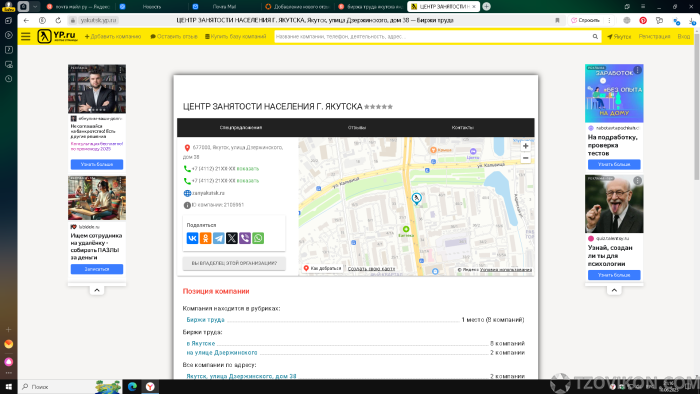Screen dimensions: 700x394
Task: Switch to the Почта Mail browser tab
Action: (x=224, y=7)
